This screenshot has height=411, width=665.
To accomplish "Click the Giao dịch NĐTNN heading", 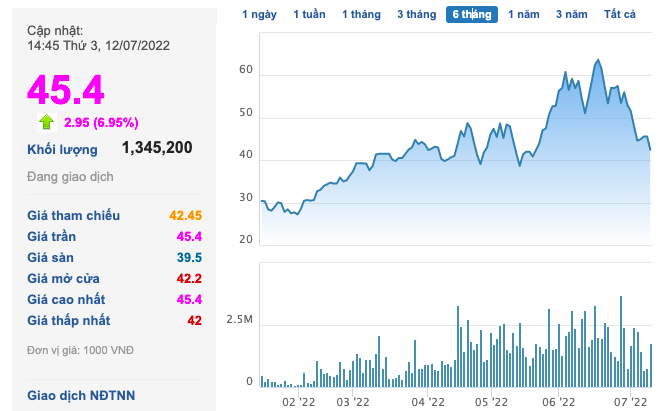I will [81, 395].
